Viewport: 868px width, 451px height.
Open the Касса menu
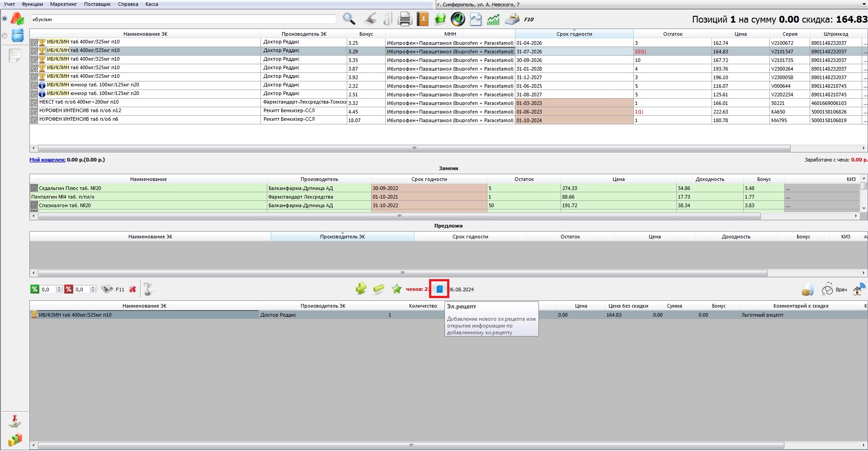pos(151,4)
